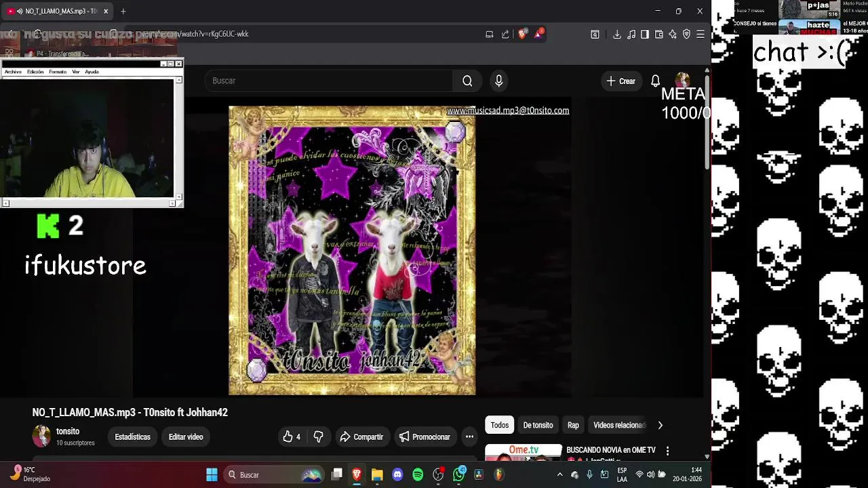Image resolution: width=868 pixels, height=488 pixels.
Task: Open Edición menu in webcam window
Action: coord(35,71)
